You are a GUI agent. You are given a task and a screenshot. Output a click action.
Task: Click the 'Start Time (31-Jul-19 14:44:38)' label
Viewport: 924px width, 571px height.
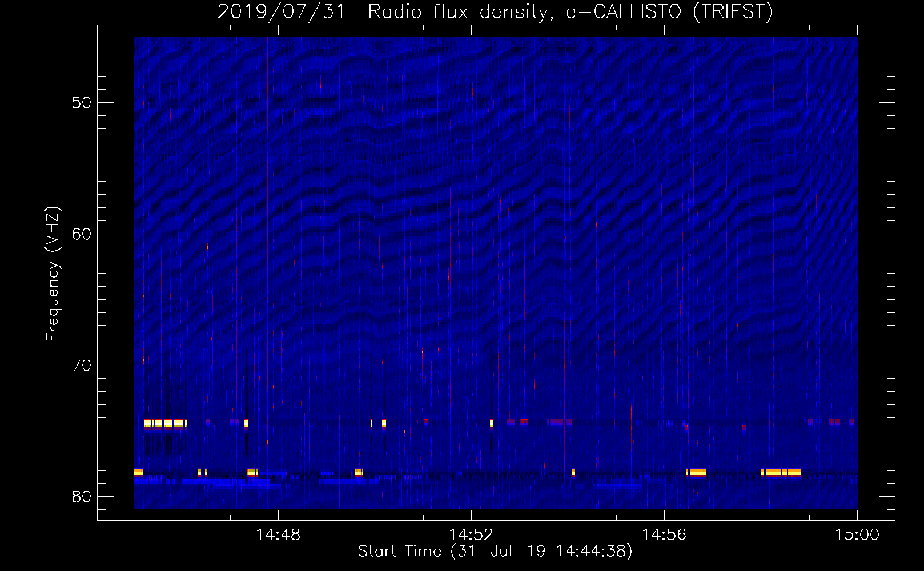[x=496, y=551]
